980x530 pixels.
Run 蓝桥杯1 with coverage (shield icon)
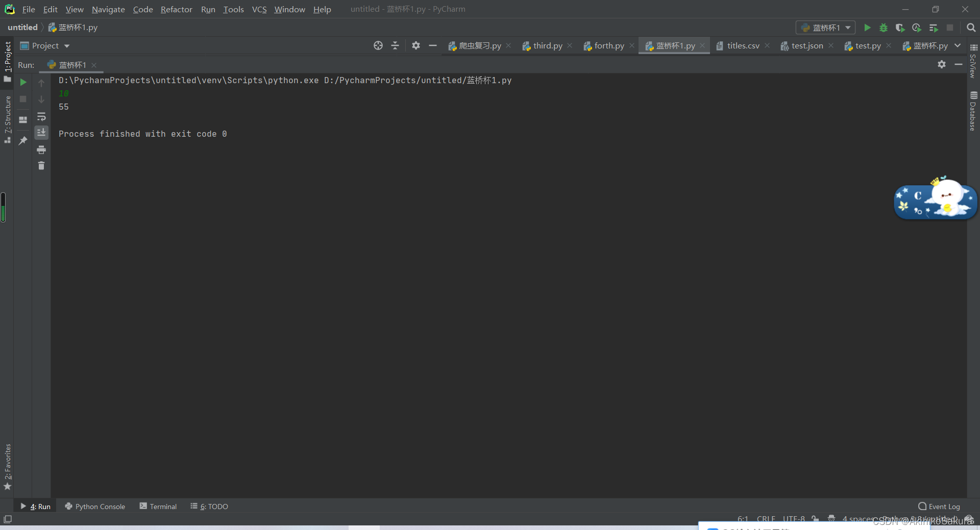(900, 28)
